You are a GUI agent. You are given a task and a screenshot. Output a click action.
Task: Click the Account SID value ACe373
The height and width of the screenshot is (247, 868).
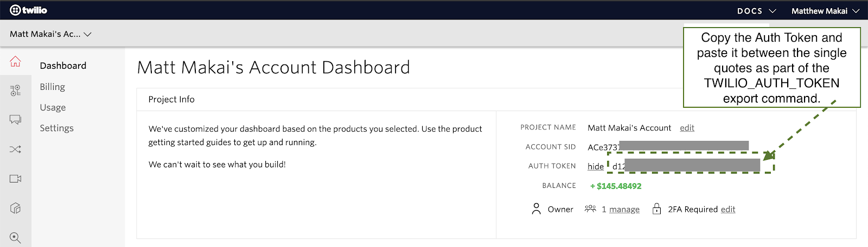pos(668,146)
